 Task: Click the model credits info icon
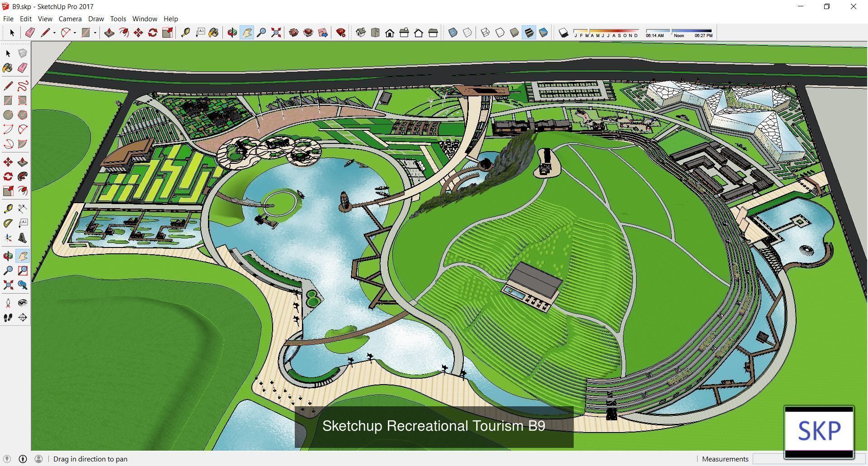23,459
